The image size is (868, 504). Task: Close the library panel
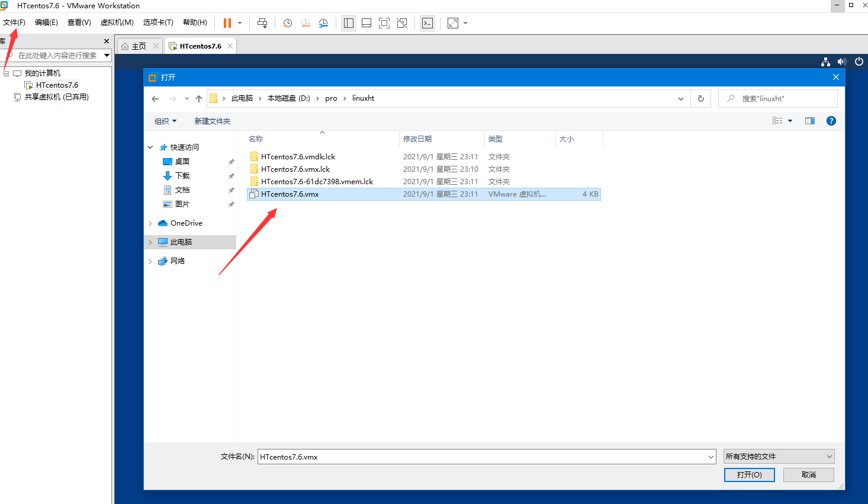[x=107, y=41]
